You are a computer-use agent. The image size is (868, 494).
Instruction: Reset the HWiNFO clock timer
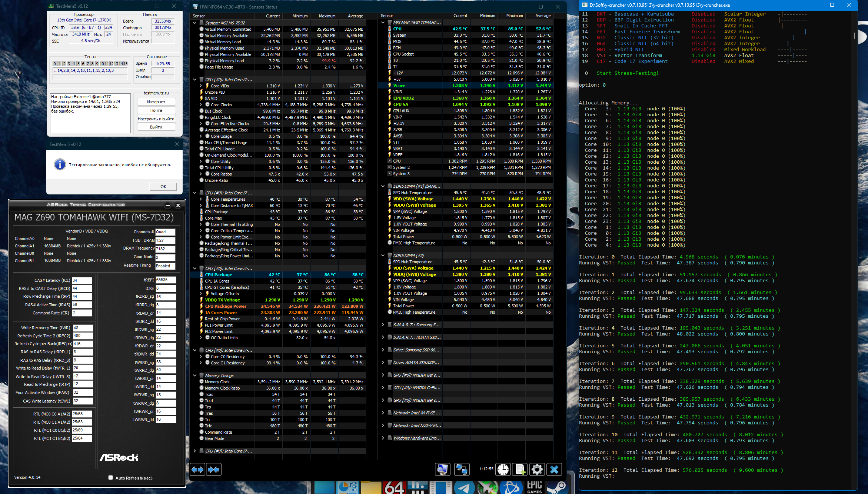[503, 469]
